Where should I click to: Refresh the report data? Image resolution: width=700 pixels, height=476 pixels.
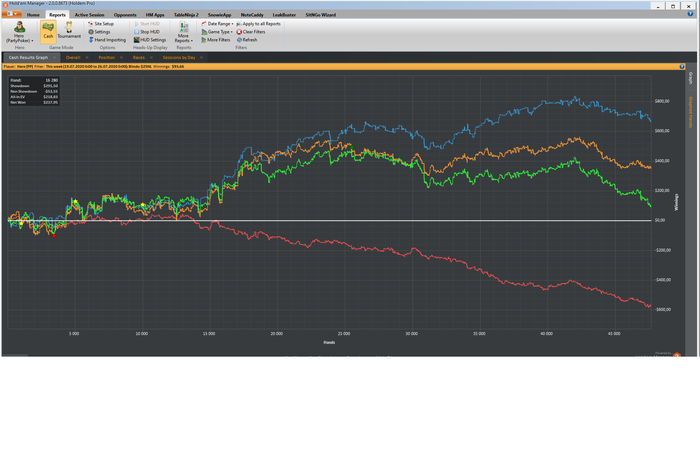(x=247, y=40)
